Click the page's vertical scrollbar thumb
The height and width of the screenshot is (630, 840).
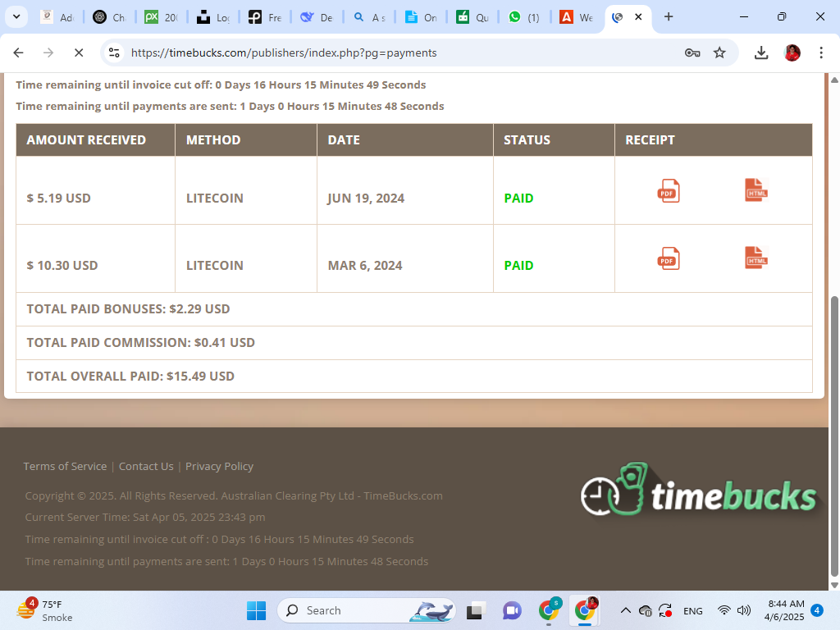click(835, 435)
